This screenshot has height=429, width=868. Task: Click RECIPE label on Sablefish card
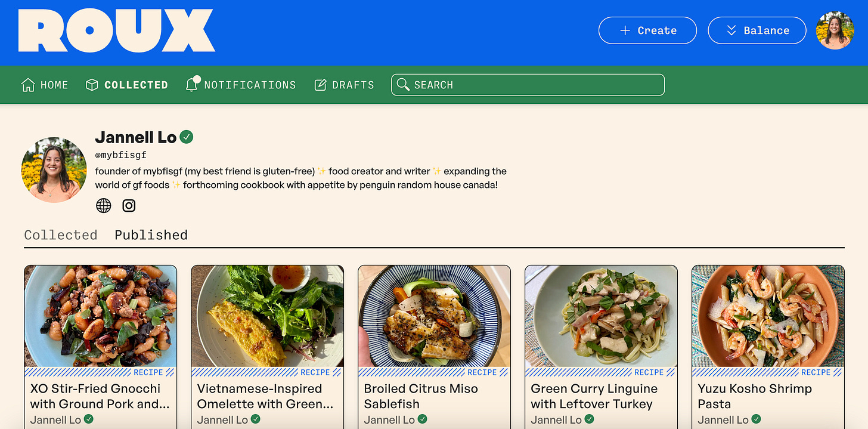[x=482, y=372]
